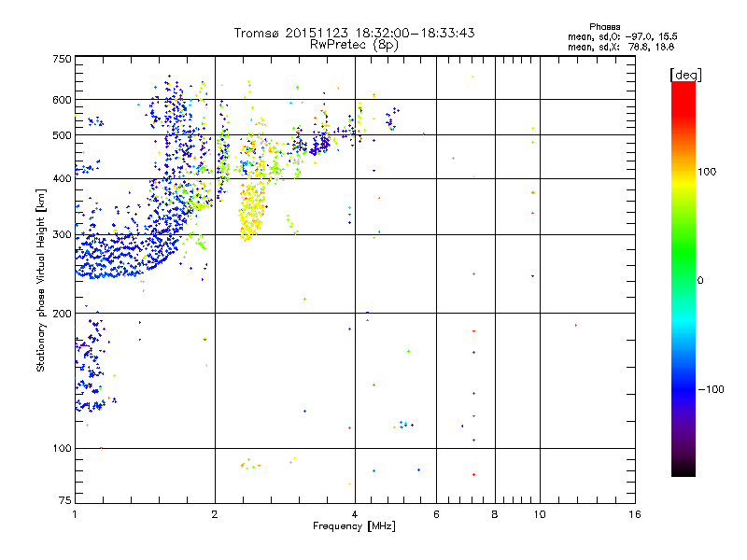This screenshot has height=560, width=747.
Task: Click the subtitle "RwPretec (8p)"
Action: coord(354,45)
